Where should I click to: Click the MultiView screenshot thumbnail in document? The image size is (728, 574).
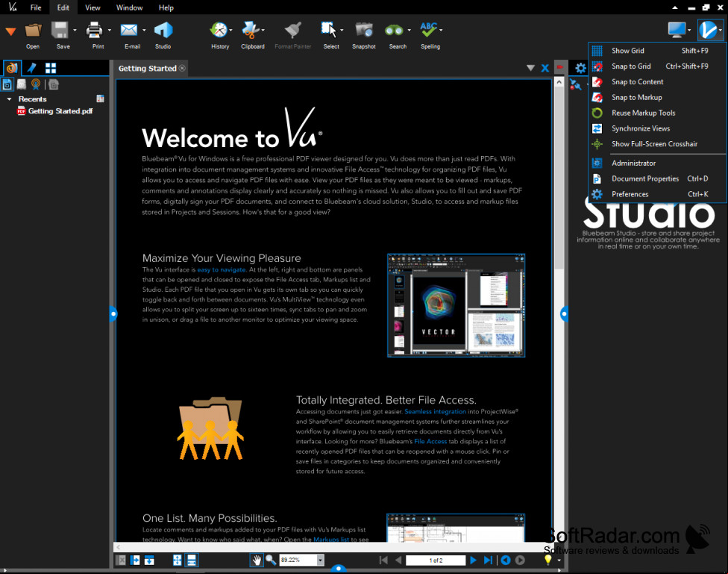[x=456, y=305]
